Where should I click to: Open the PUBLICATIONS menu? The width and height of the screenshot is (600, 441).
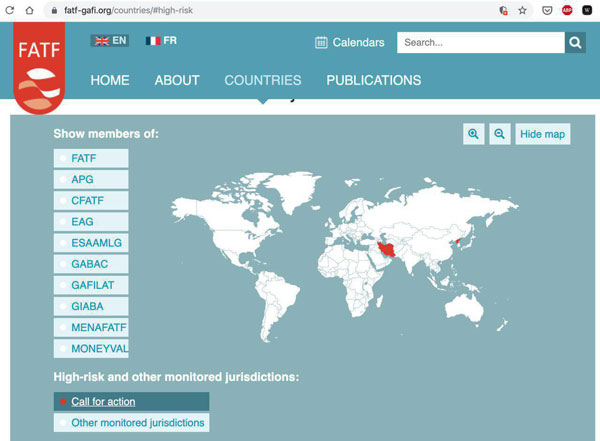(x=374, y=80)
